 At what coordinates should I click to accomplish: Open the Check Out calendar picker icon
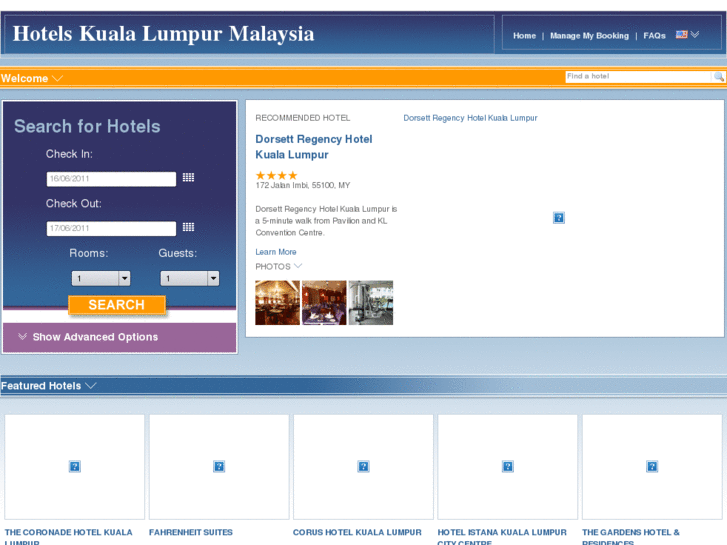(x=188, y=227)
